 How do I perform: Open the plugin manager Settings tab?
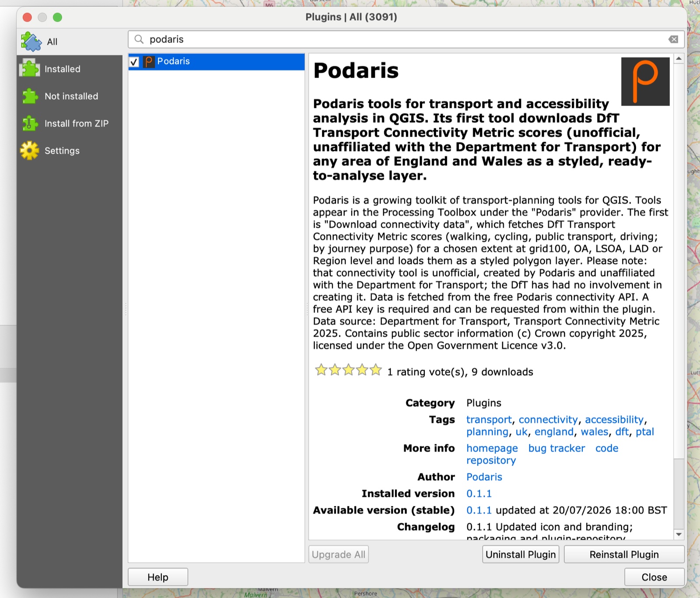[x=70, y=151]
